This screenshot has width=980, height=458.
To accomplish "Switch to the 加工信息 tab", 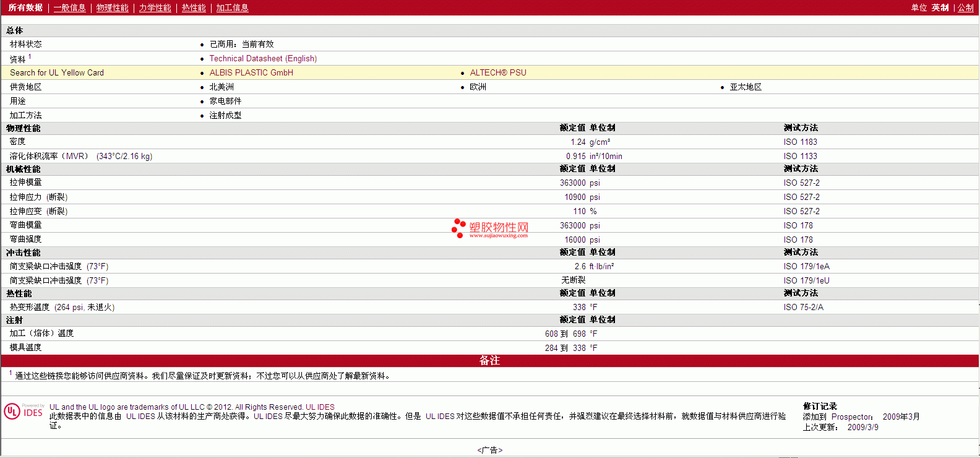I will [232, 7].
